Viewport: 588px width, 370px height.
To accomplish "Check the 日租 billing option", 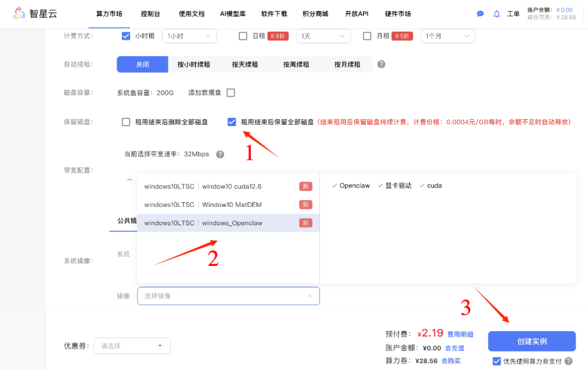I will [x=243, y=36].
